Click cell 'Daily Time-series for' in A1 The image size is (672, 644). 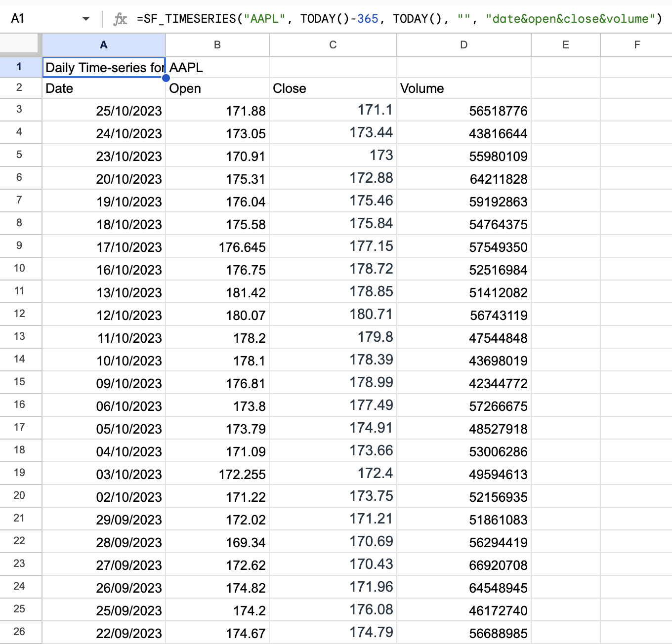[x=104, y=67]
